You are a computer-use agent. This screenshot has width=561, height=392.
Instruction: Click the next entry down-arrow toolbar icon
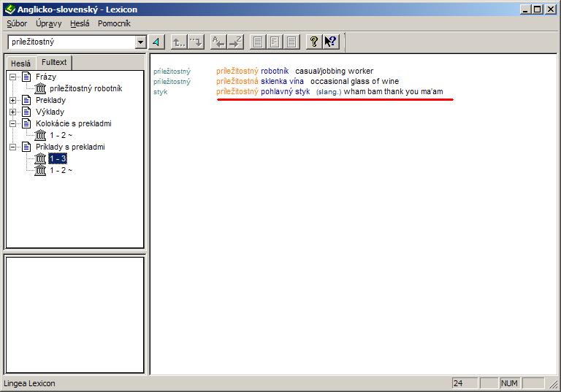click(x=196, y=42)
